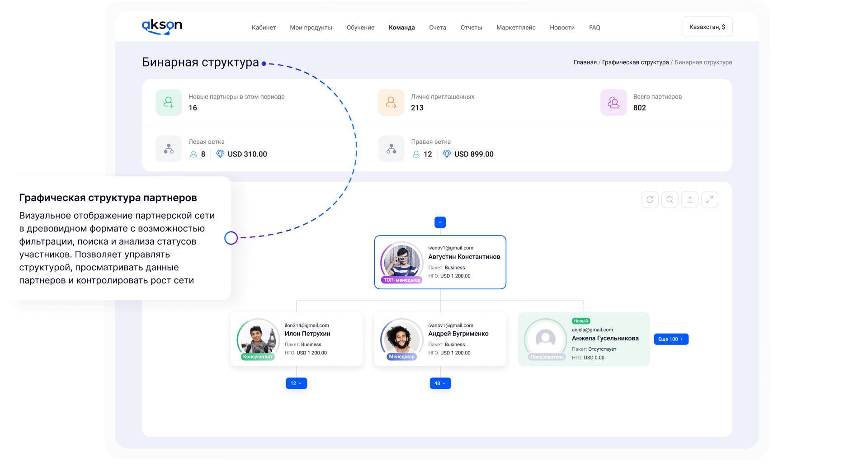Click the anjela@gmail.com email
Viewport: 868px width, 467px height.
[x=592, y=330]
